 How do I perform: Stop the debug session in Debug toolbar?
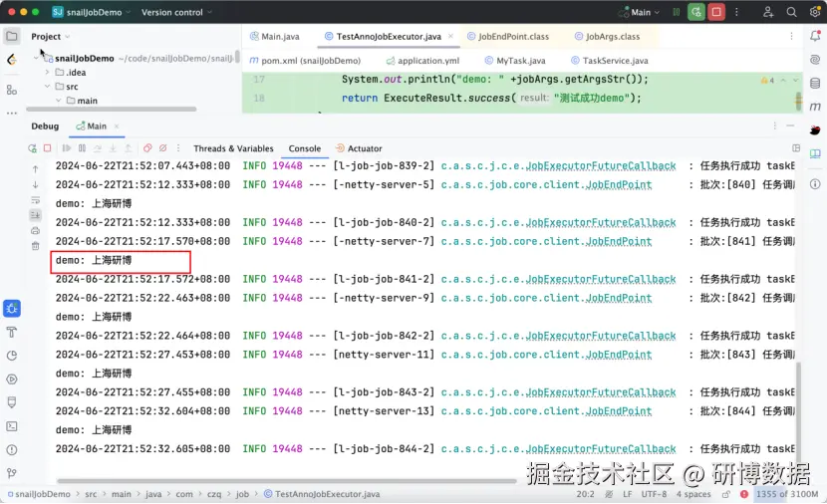tap(48, 148)
